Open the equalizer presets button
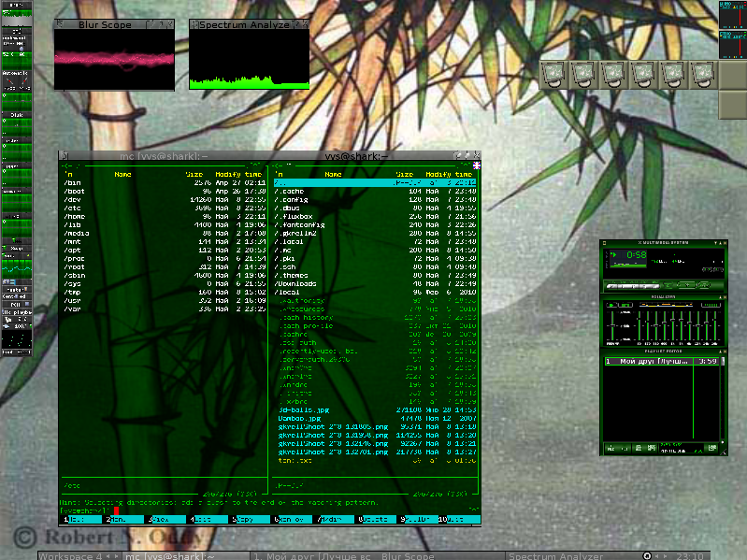Screen dimensions: 747x560 click(x=711, y=305)
